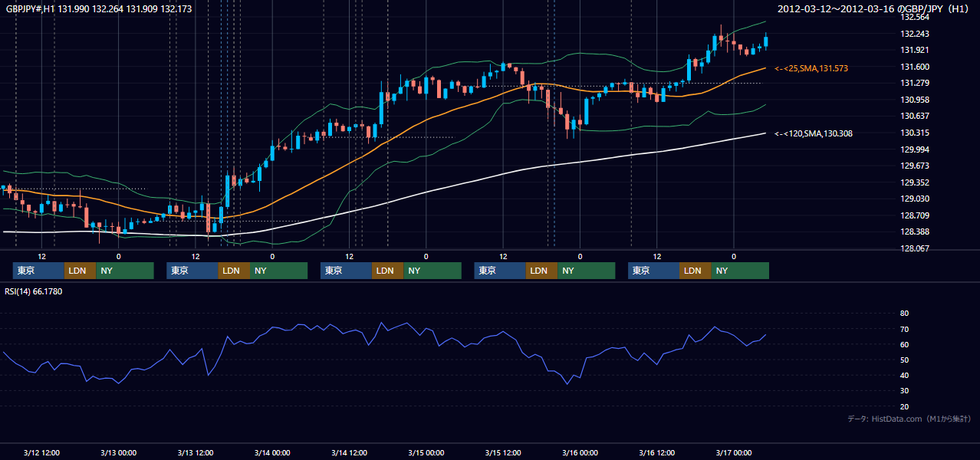Image resolution: width=980 pixels, height=460 pixels.
Task: Click the 3/15 00:00 date label
Action: (x=426, y=452)
